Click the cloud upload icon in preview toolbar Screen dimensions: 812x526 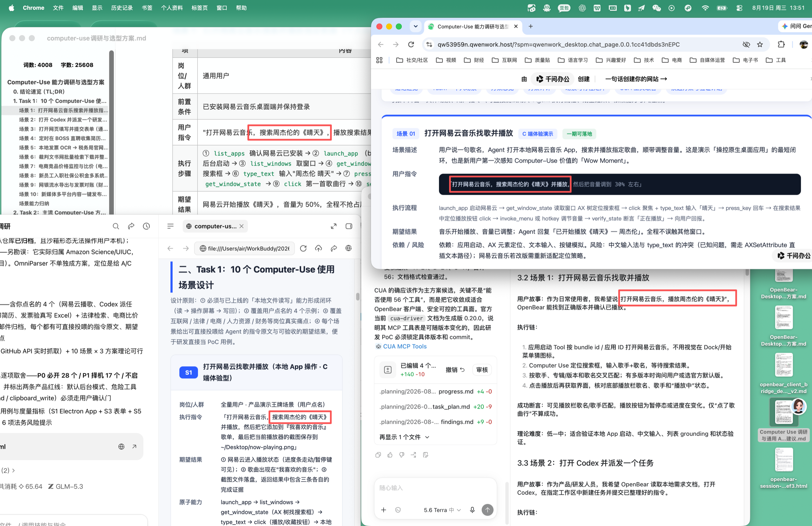[x=318, y=248]
